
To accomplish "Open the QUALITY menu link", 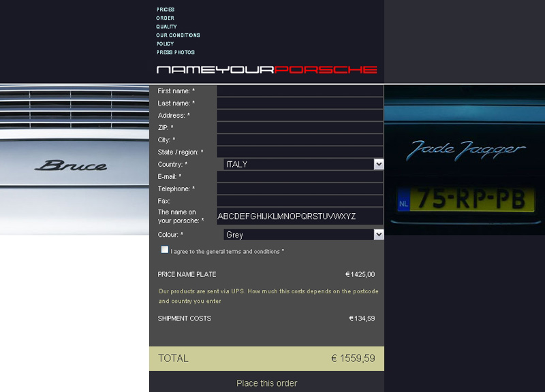I will click(166, 27).
